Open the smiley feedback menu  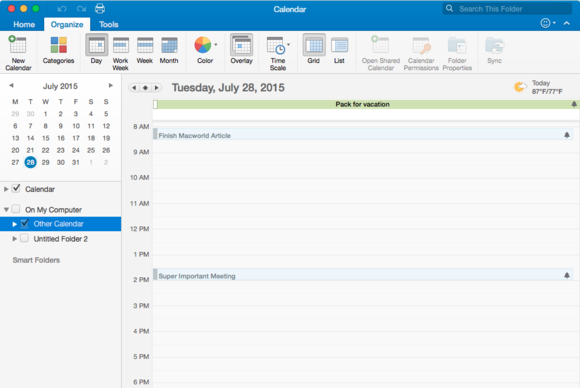click(x=548, y=23)
